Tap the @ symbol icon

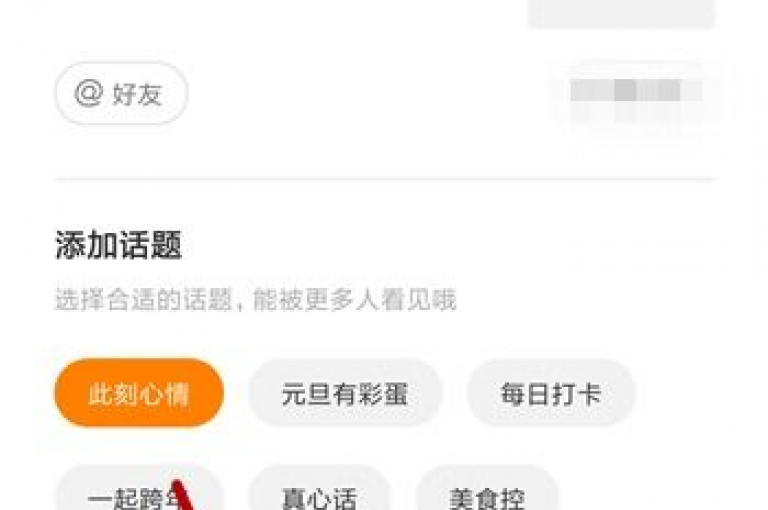point(89,94)
